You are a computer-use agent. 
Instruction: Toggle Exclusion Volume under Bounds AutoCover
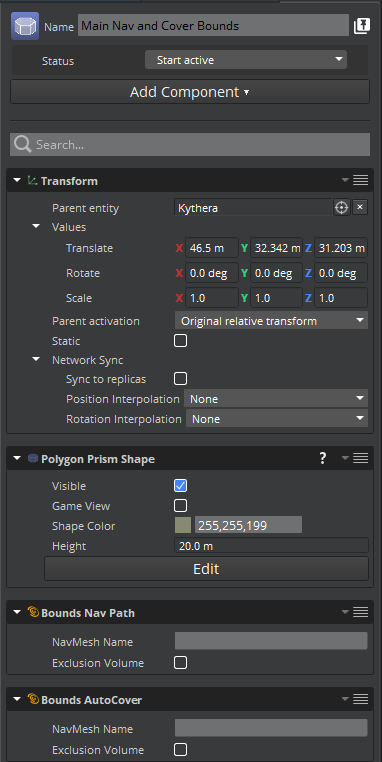pos(180,749)
